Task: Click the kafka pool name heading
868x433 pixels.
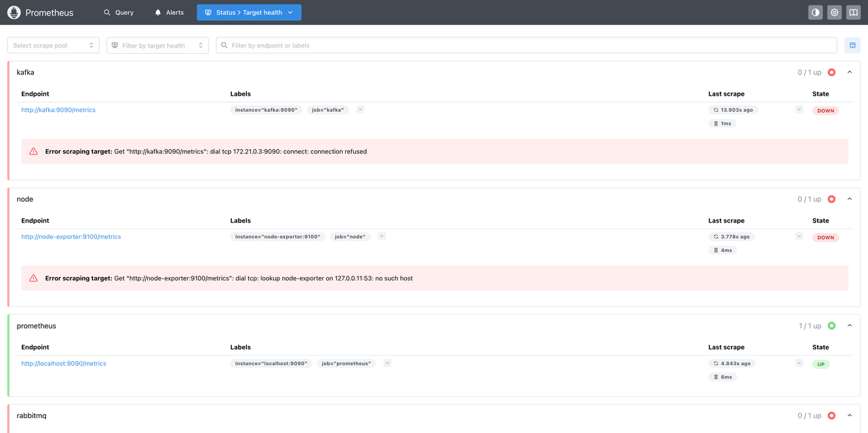Action: (x=25, y=73)
